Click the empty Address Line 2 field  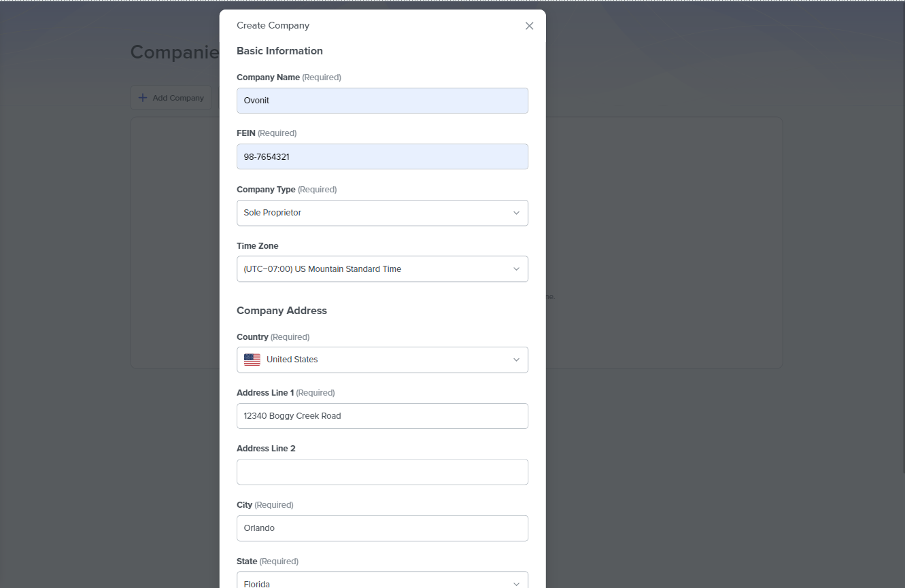coord(382,472)
